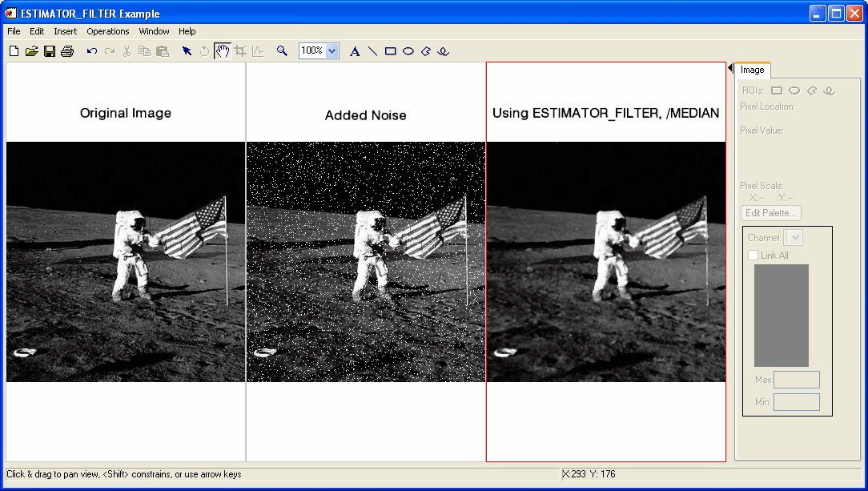This screenshot has width=868, height=491.
Task: Click the "Pixel Scale:" label
Action: click(x=762, y=186)
